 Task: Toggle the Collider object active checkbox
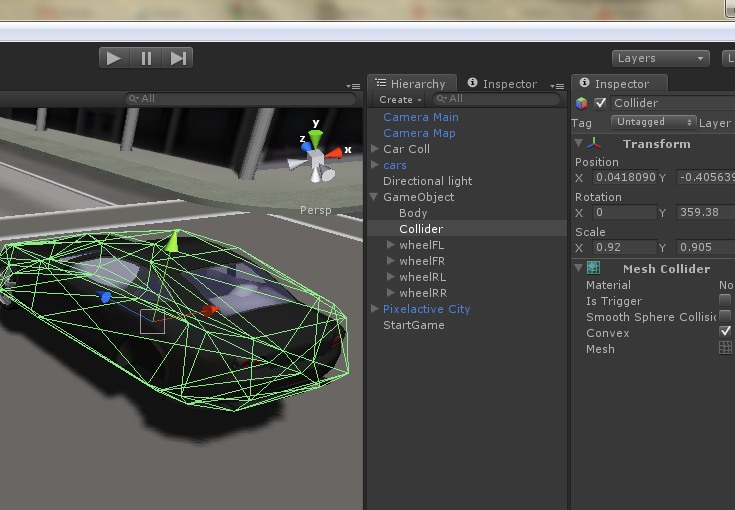coord(601,103)
